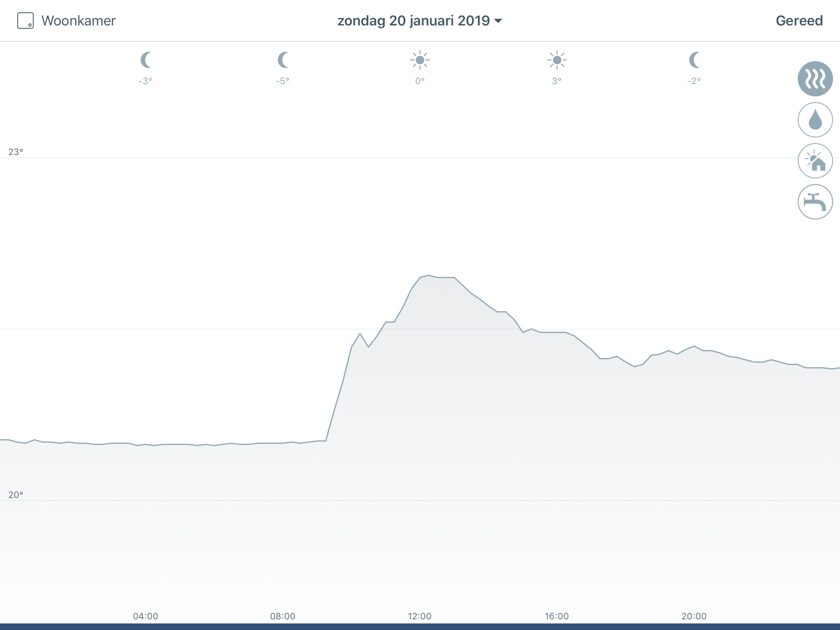Click the 23° axis label

[x=16, y=152]
